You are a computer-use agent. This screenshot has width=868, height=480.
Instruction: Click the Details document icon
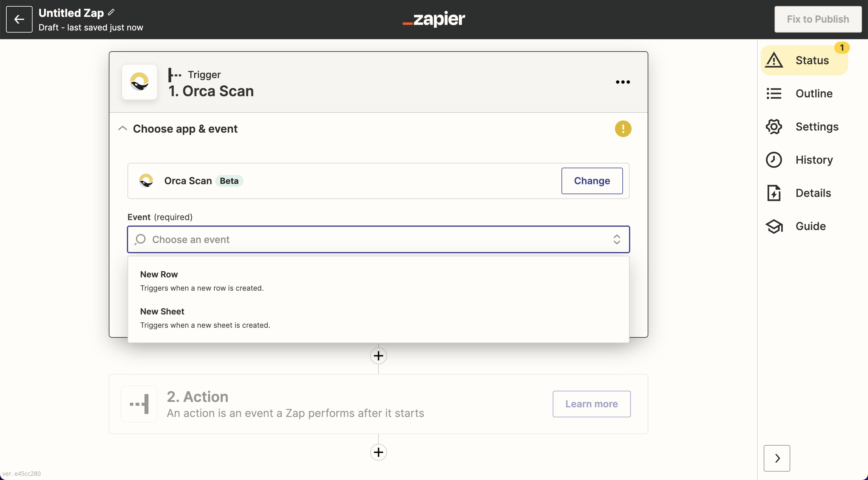pos(775,193)
